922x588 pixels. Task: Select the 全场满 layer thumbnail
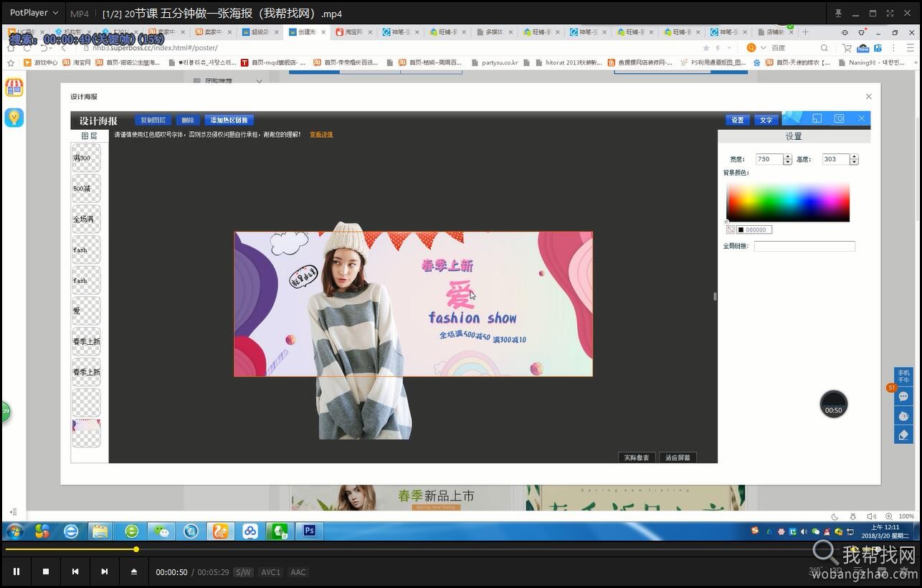[x=86, y=219]
